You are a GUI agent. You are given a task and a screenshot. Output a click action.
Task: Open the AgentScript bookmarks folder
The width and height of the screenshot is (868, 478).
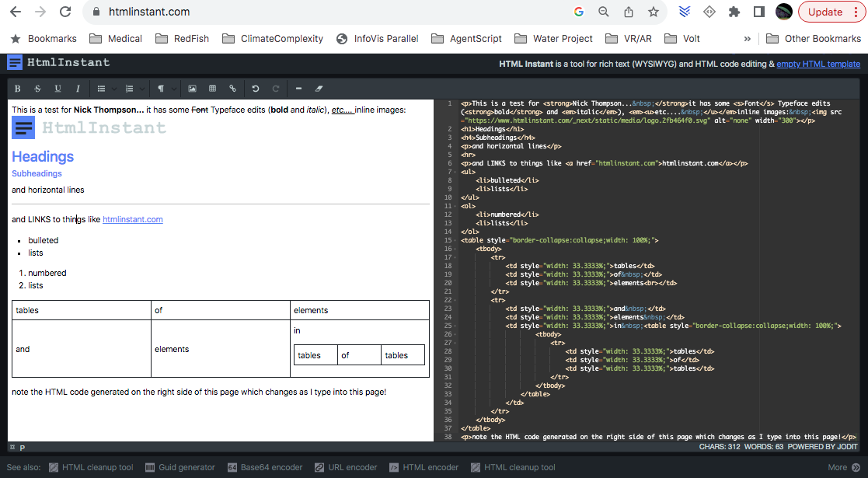click(x=467, y=39)
